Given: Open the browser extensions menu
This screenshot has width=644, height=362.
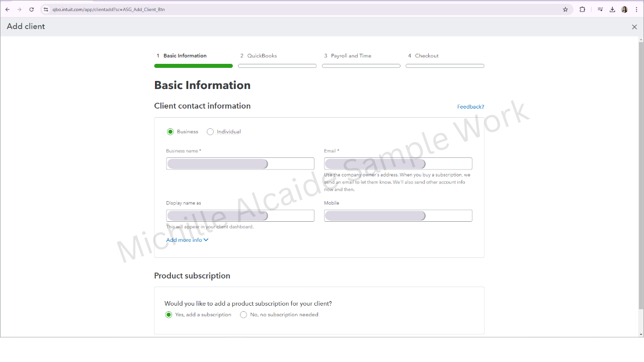Looking at the screenshot, I should 583,10.
